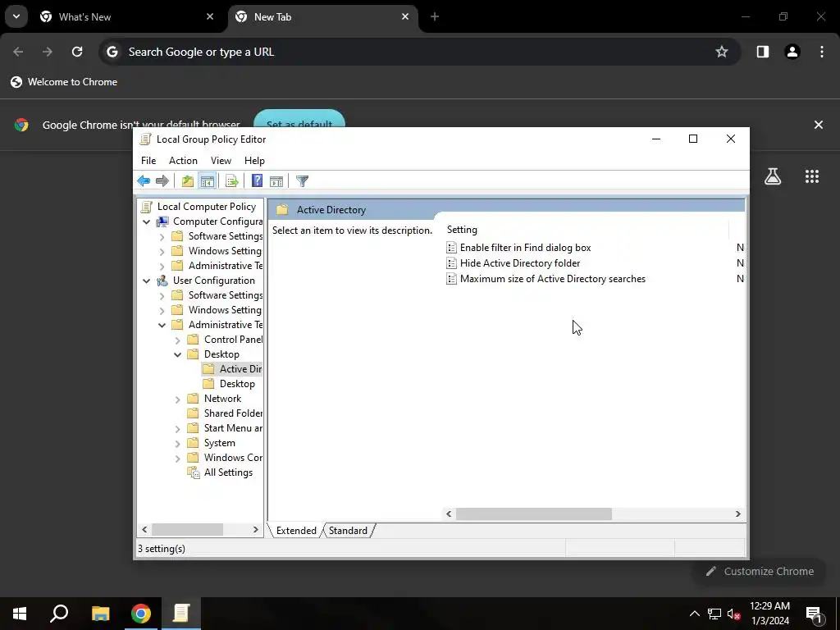Expand the Control Panel tree node
The image size is (840, 630).
click(x=177, y=340)
